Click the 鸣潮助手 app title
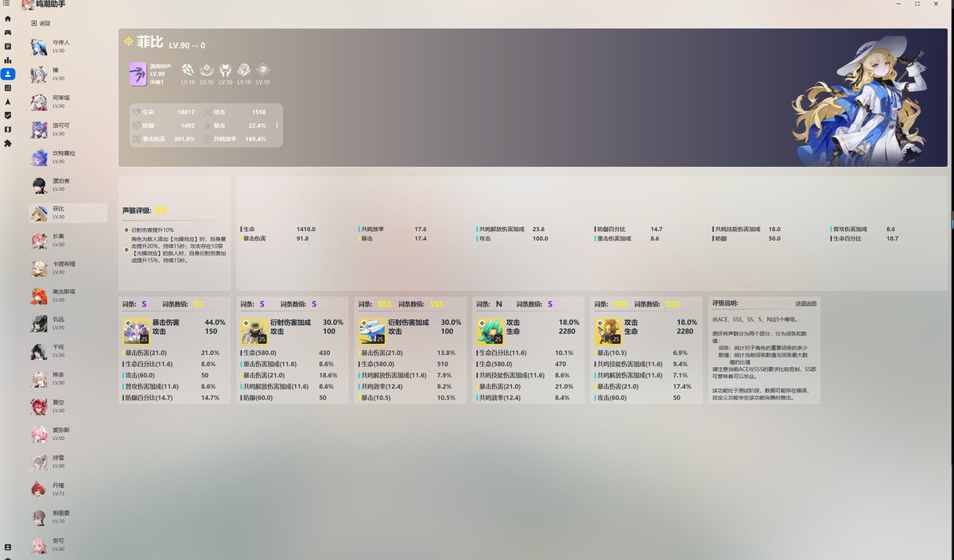 click(x=52, y=5)
